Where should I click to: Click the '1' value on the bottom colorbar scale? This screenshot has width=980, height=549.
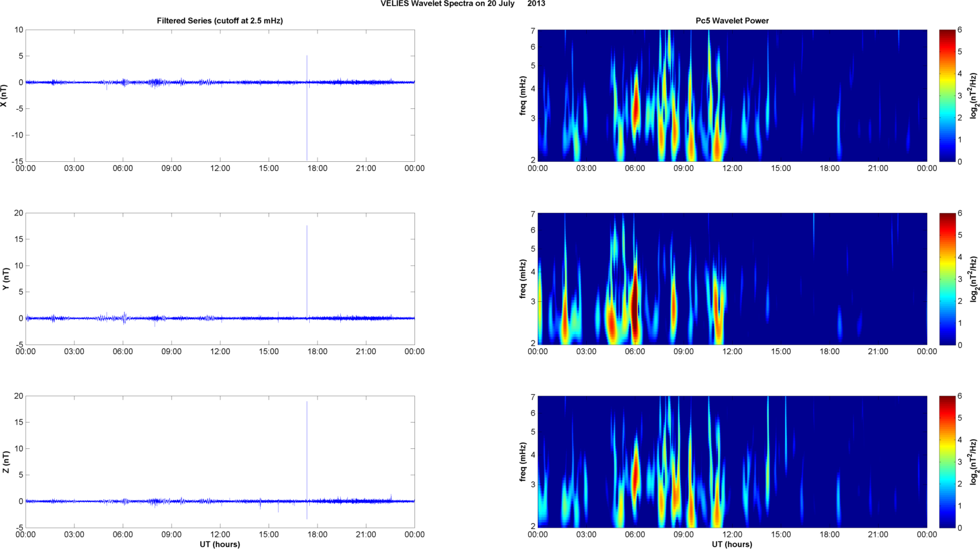pyautogui.click(x=960, y=506)
